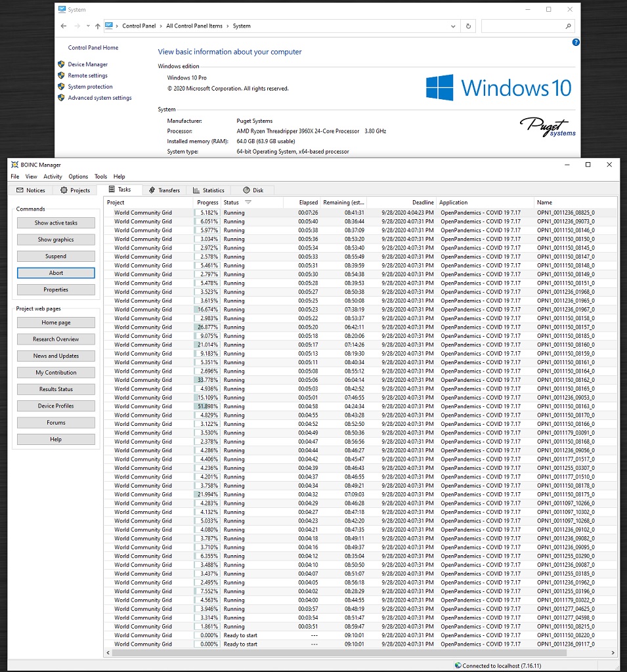Click the Show active tasks button
Screen dimensions: 627x672
coord(56,223)
